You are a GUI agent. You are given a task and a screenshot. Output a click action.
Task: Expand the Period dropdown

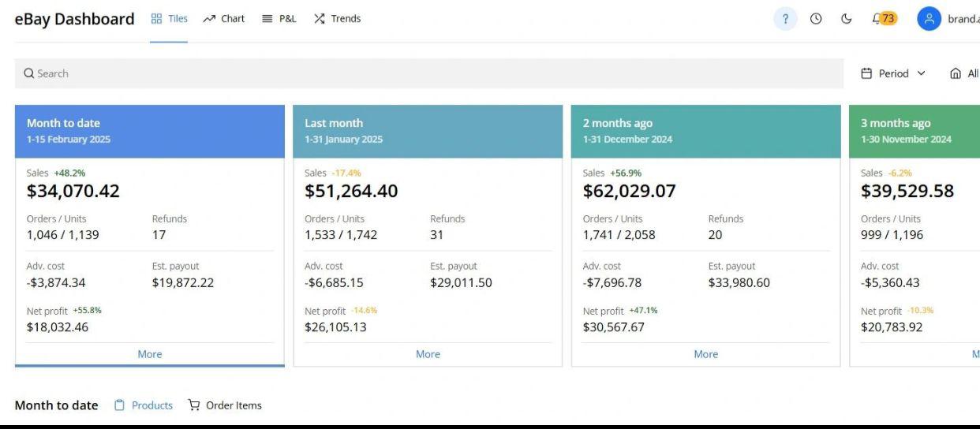[893, 73]
